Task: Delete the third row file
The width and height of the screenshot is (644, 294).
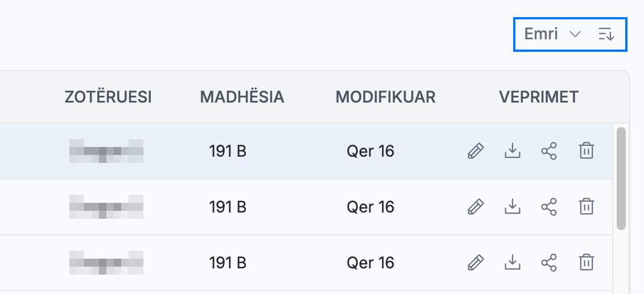Action: point(586,262)
